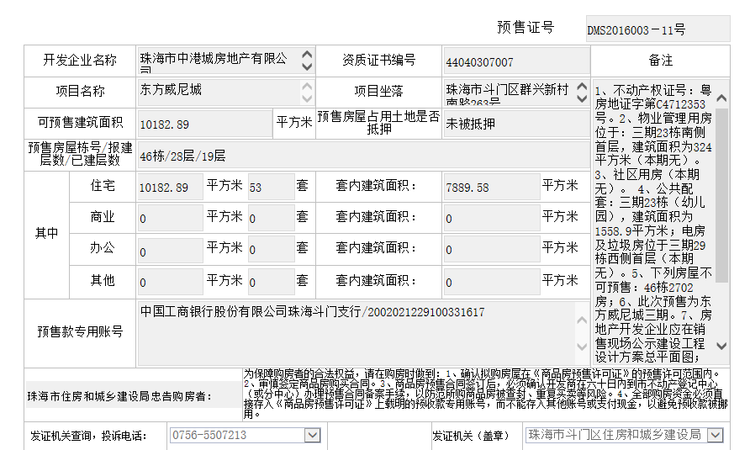Click the 预售款专用账号 label
This screenshot has width=750, height=450.
(80, 331)
